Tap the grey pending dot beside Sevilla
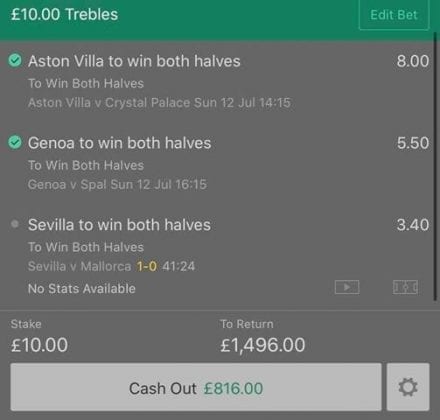 point(15,224)
